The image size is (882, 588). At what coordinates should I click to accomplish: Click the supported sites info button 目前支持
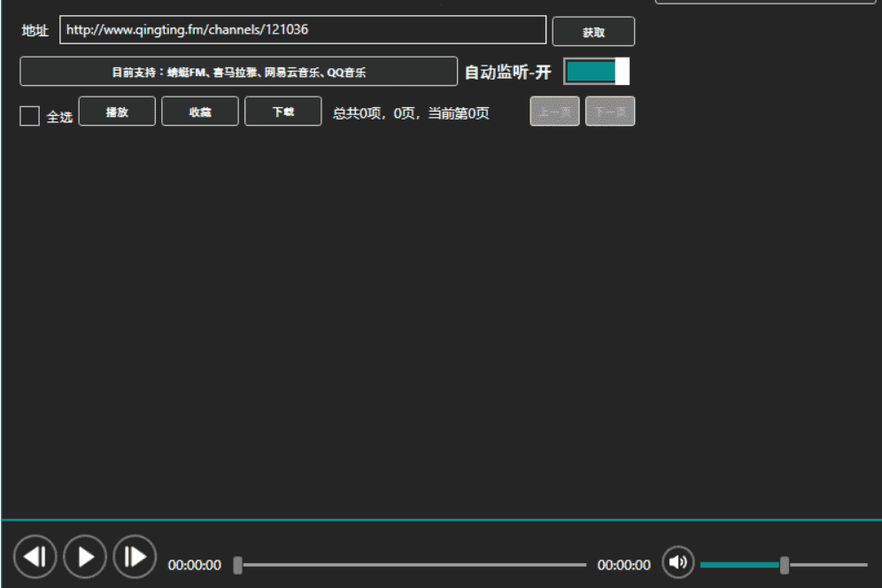click(x=238, y=72)
